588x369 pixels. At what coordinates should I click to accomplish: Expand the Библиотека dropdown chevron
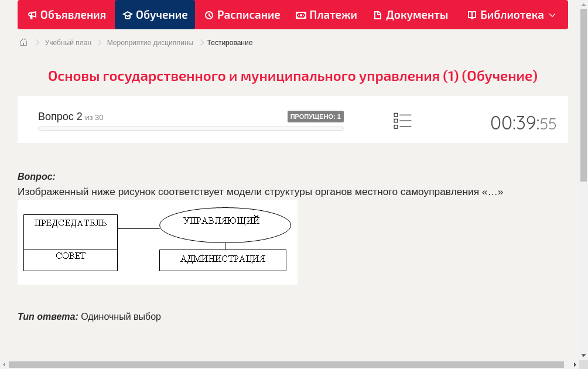click(552, 15)
